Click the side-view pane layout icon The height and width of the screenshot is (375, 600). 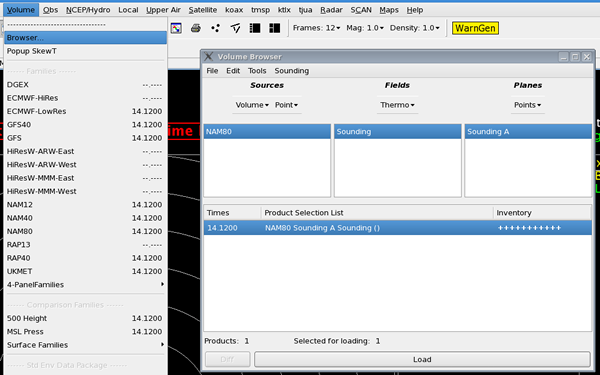pos(255,28)
